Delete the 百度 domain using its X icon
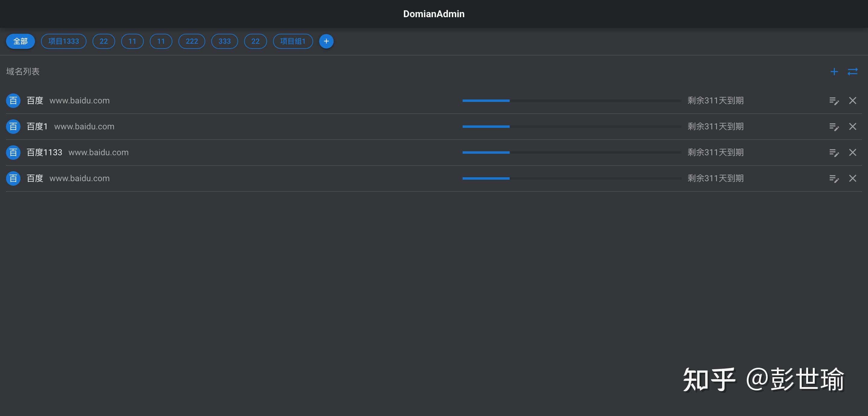868x416 pixels. 853,100
